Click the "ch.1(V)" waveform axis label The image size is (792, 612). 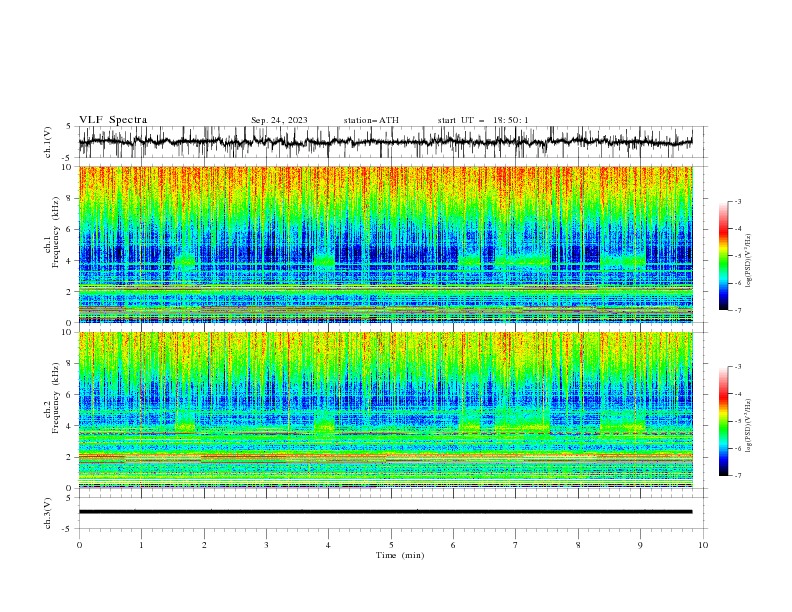[48, 142]
